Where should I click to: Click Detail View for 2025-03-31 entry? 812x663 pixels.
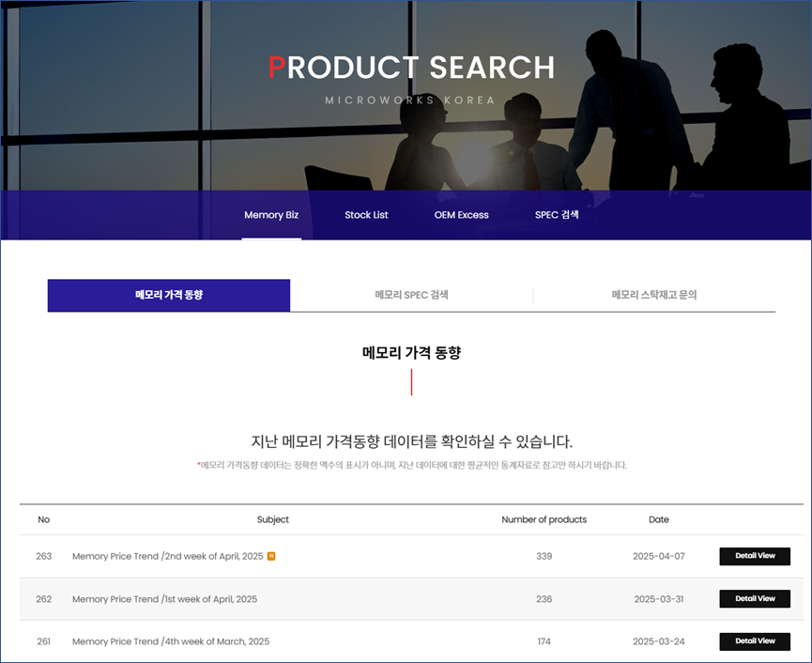click(x=755, y=598)
